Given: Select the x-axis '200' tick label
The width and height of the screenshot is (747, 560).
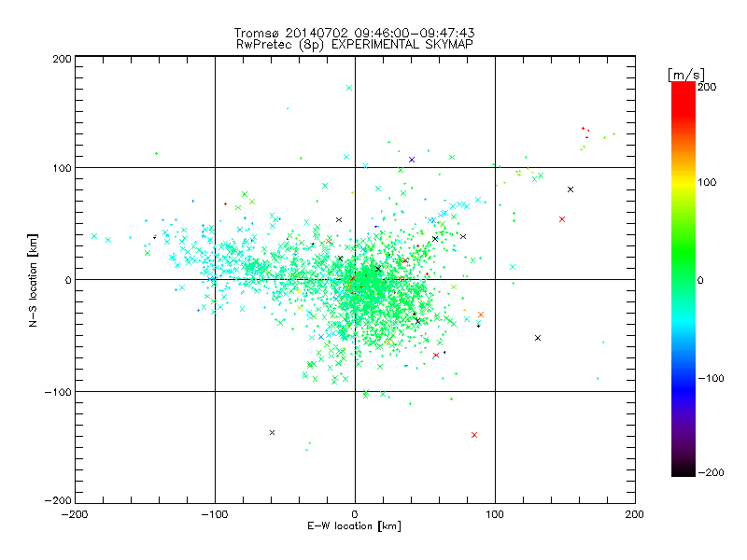Looking at the screenshot, I should tap(635, 515).
